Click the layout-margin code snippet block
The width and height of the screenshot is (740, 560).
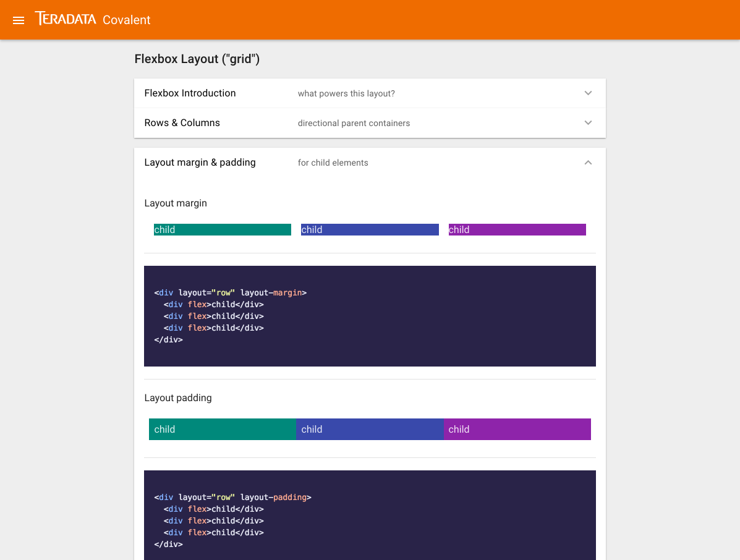pos(370,316)
